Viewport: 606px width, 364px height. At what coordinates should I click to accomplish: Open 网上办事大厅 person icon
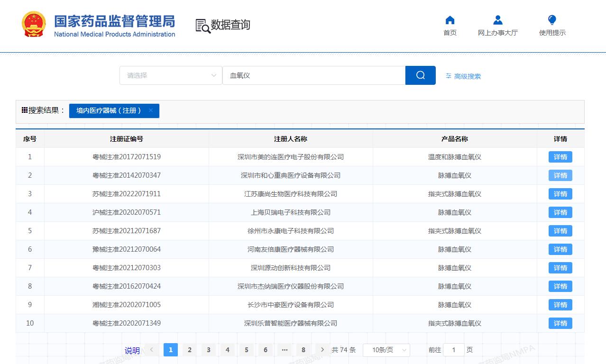497,20
